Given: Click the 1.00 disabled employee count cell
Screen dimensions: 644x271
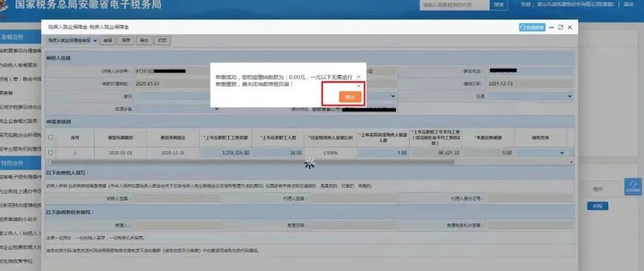Looking at the screenshot, I should (383, 152).
